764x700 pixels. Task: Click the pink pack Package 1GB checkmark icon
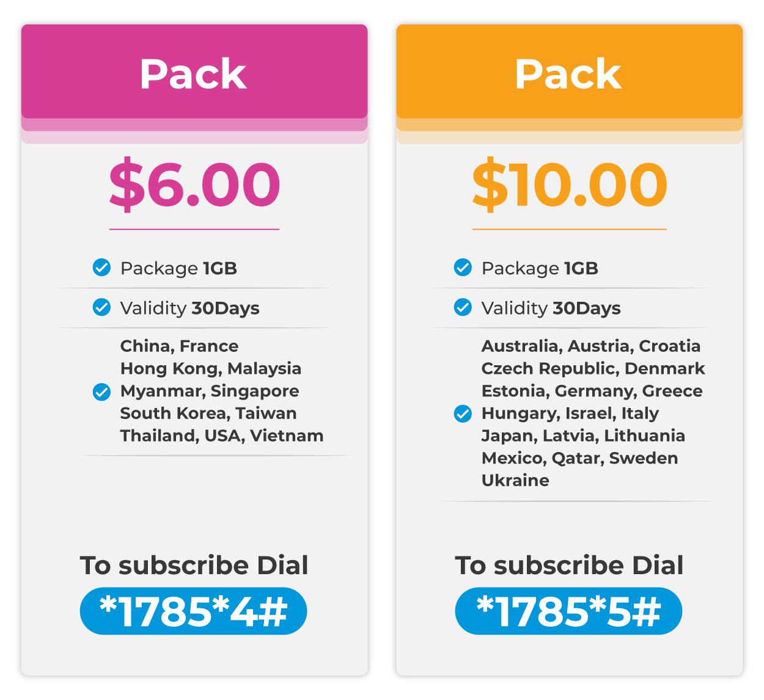101,268
